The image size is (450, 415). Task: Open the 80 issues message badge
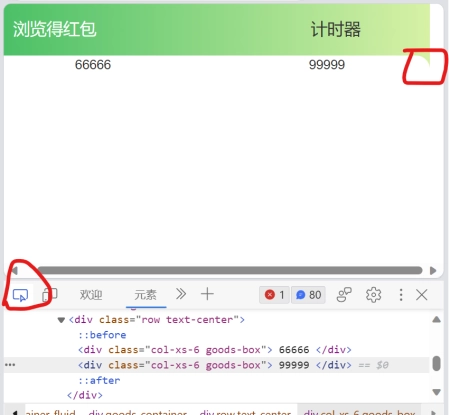[x=308, y=295]
